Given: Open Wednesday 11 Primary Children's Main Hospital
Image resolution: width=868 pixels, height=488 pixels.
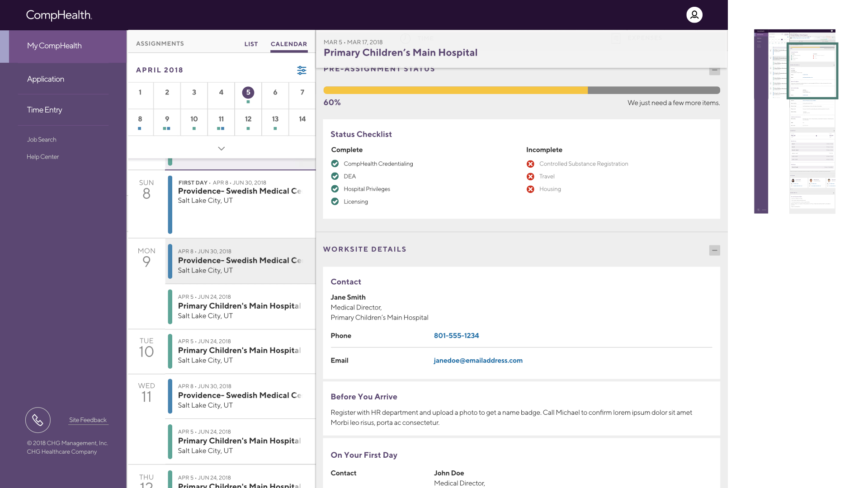Looking at the screenshot, I should (x=241, y=441).
